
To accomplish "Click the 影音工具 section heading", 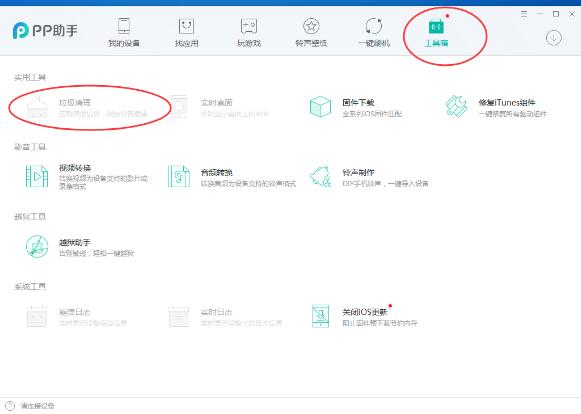I will (30, 147).
